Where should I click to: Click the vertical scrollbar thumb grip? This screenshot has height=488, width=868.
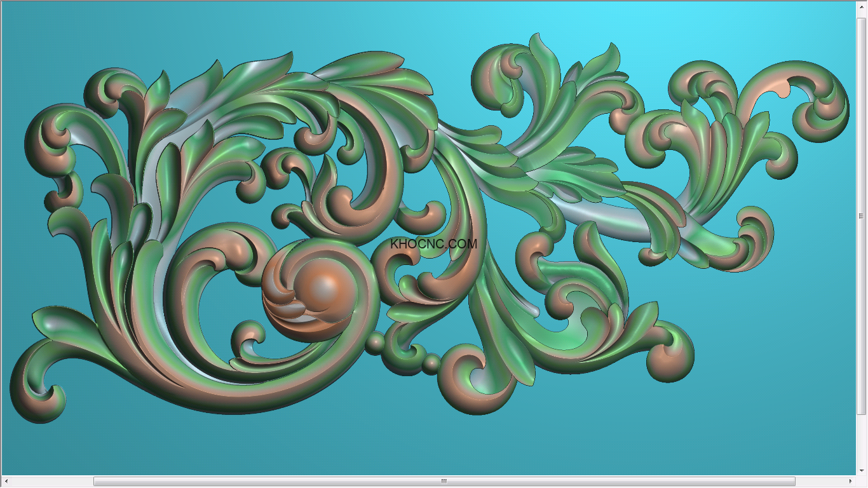point(862,216)
